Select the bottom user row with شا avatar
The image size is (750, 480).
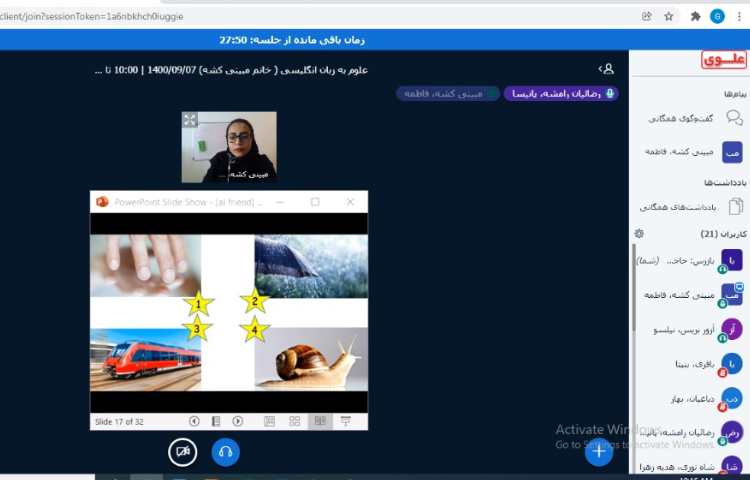pyautogui.click(x=691, y=466)
